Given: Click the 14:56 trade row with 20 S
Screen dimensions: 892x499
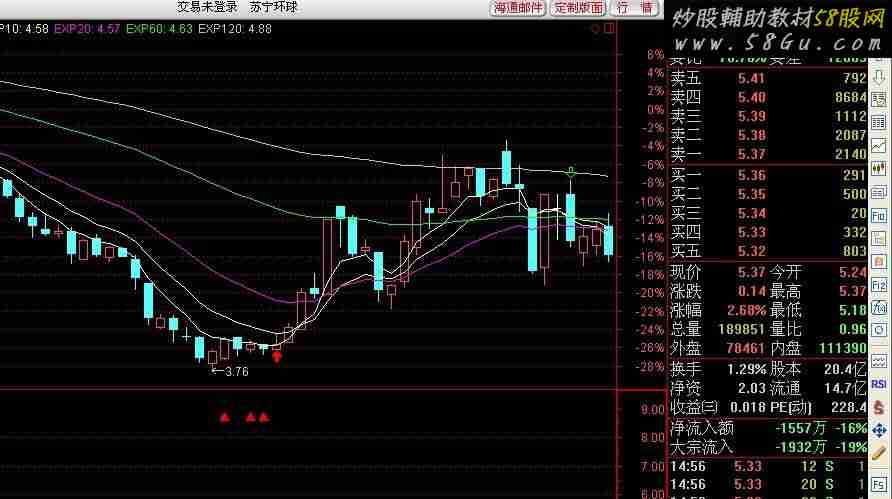Looking at the screenshot, I should [768, 485].
